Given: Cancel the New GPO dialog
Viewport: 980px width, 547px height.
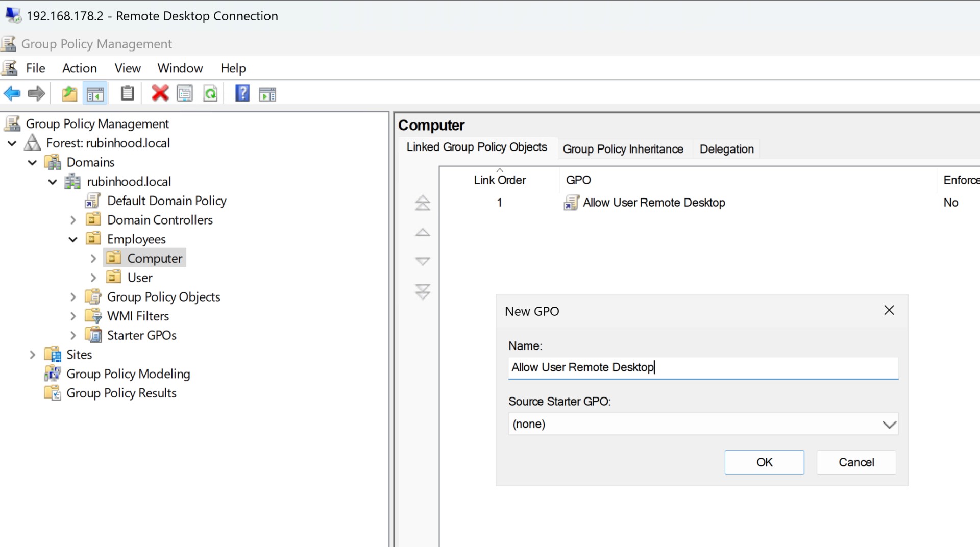Looking at the screenshot, I should click(x=856, y=462).
